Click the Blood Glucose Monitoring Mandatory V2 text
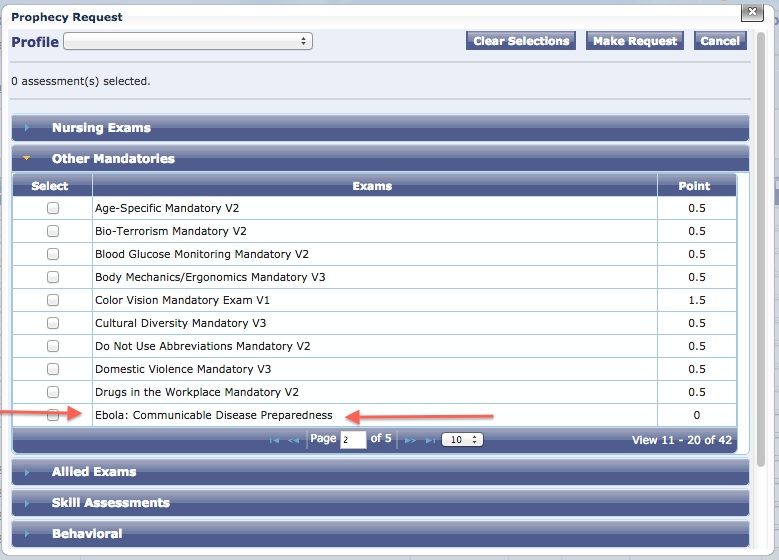This screenshot has width=779, height=560. coord(202,254)
